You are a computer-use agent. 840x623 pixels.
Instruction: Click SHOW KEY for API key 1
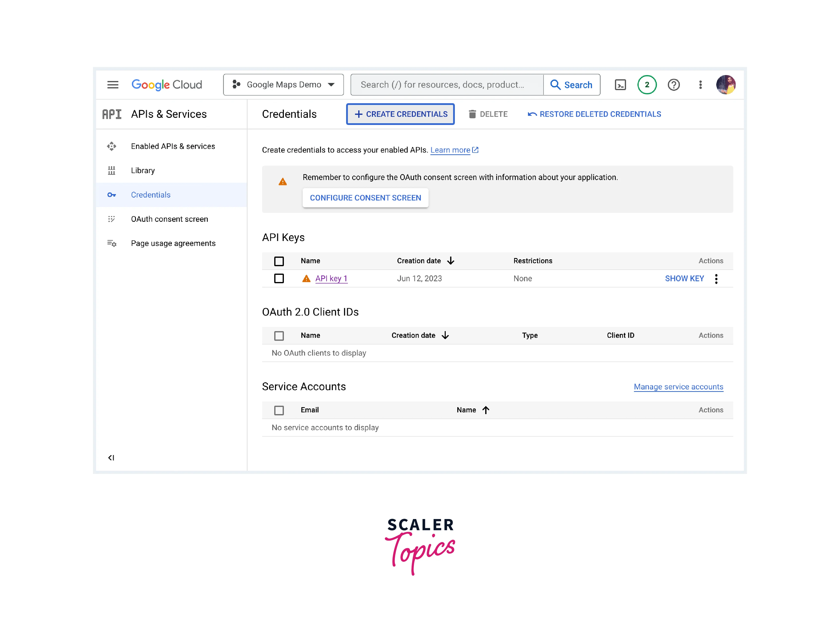684,279
